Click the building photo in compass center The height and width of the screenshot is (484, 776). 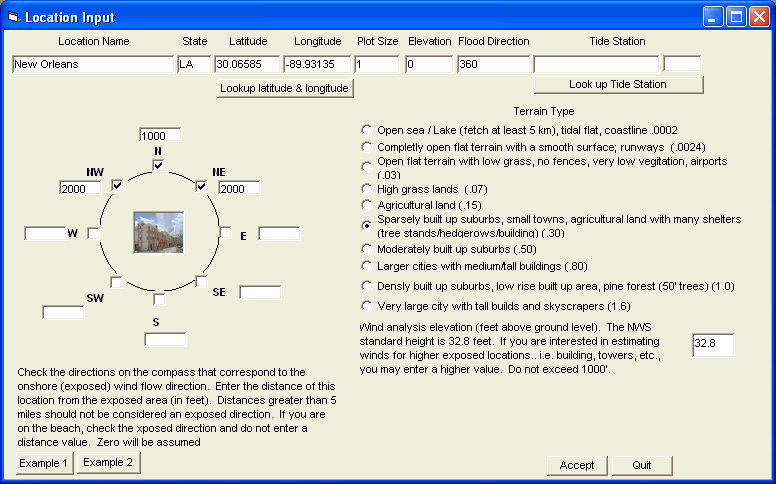point(158,232)
